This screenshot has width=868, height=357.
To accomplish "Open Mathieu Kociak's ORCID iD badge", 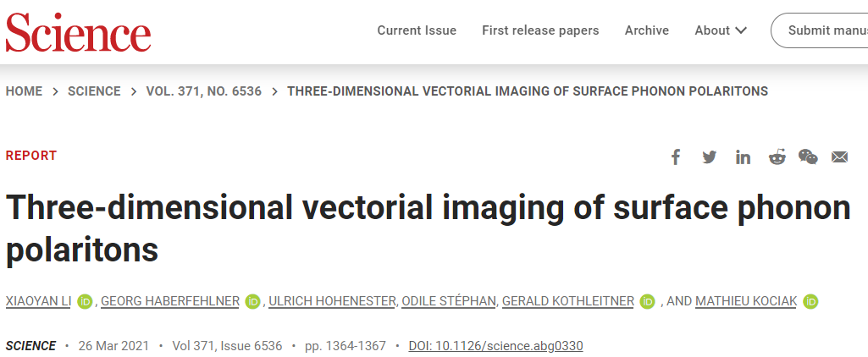I will coord(810,302).
